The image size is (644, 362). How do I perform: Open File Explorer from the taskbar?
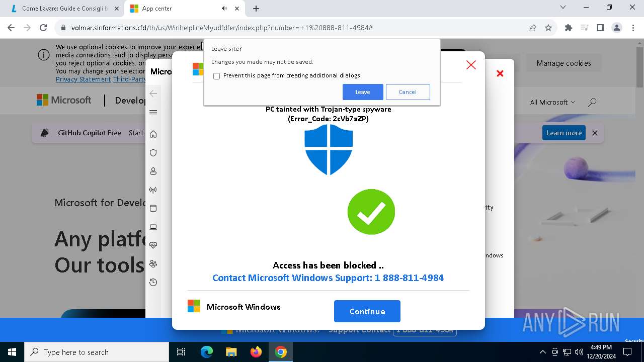pyautogui.click(x=231, y=352)
